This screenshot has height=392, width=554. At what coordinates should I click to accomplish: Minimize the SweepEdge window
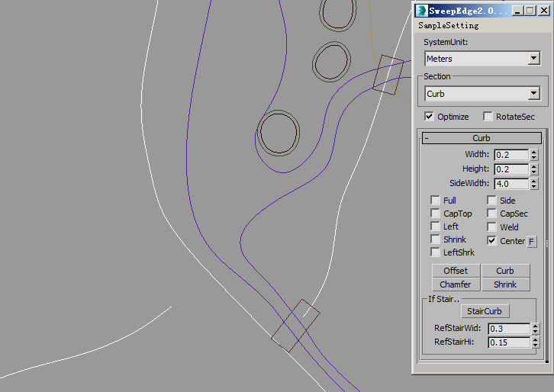point(517,11)
